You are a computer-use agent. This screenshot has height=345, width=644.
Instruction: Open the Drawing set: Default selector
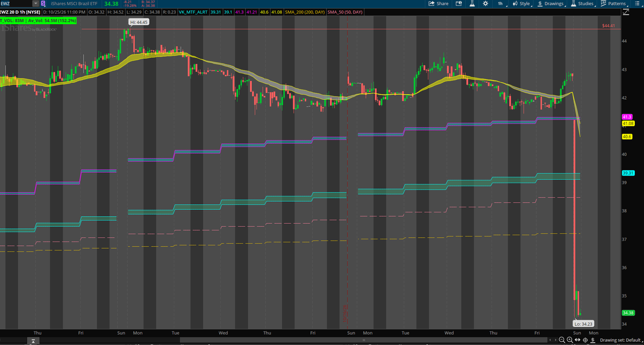coord(620,340)
